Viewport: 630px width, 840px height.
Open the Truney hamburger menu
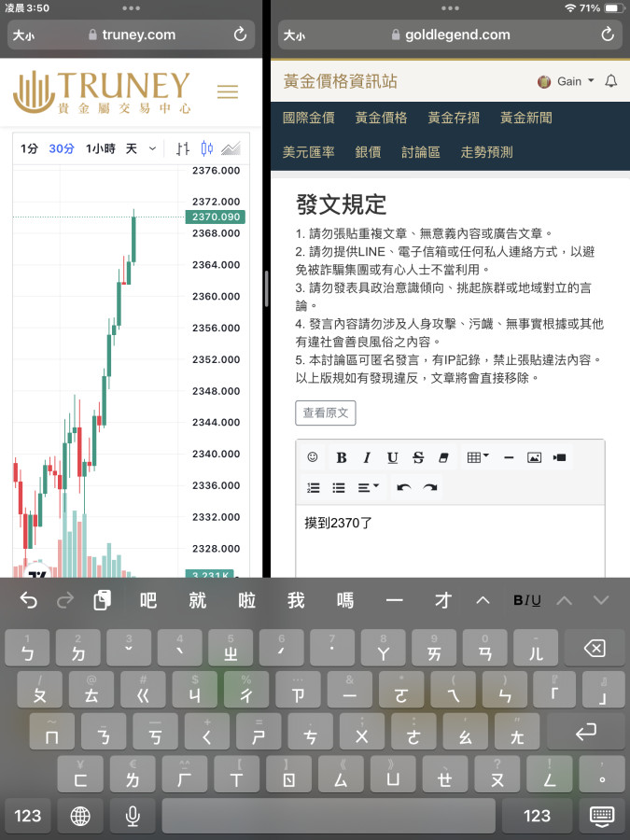[x=228, y=91]
